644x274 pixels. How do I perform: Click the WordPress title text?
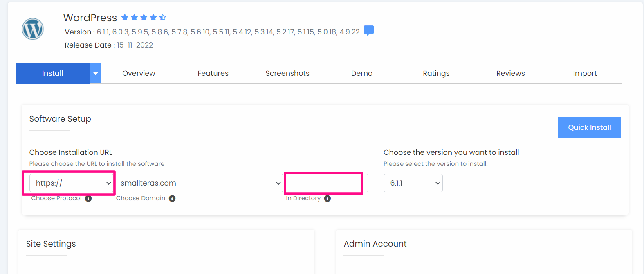pos(90,18)
